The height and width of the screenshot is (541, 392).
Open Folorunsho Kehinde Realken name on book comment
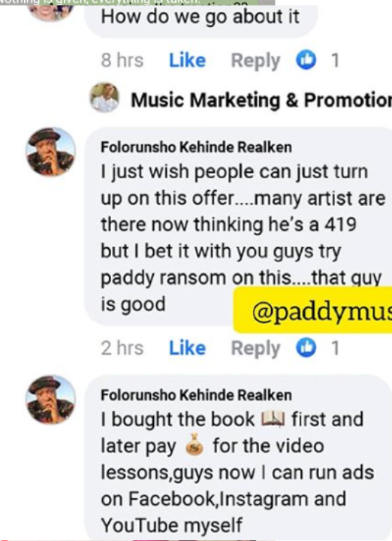pos(196,395)
